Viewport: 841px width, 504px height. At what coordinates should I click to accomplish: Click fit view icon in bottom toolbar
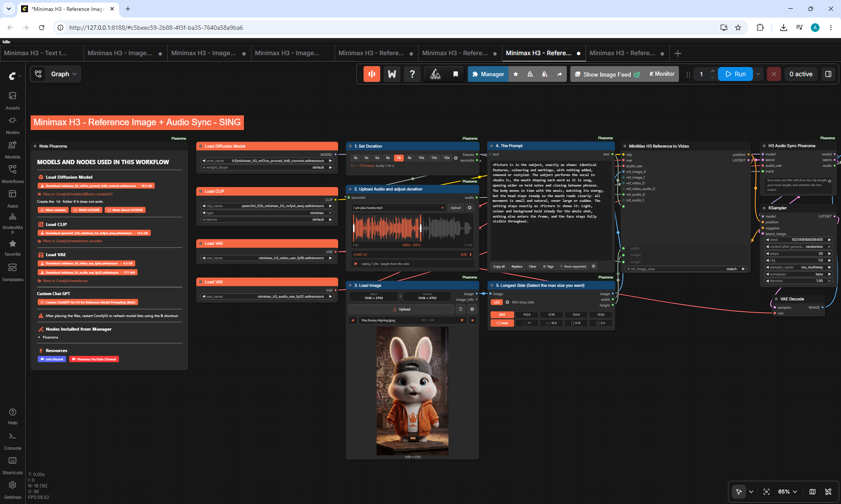tap(767, 492)
